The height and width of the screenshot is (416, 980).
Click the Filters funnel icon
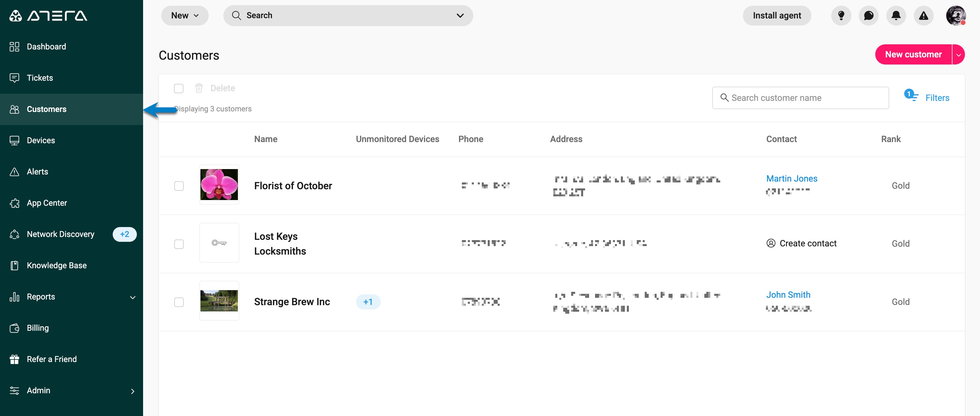click(x=912, y=95)
